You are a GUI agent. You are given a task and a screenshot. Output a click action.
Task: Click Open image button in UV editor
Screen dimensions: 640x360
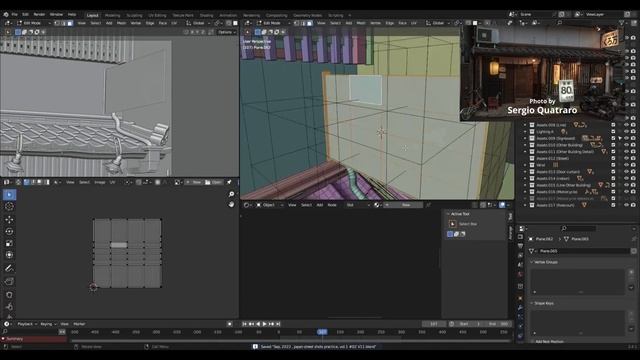point(213,182)
